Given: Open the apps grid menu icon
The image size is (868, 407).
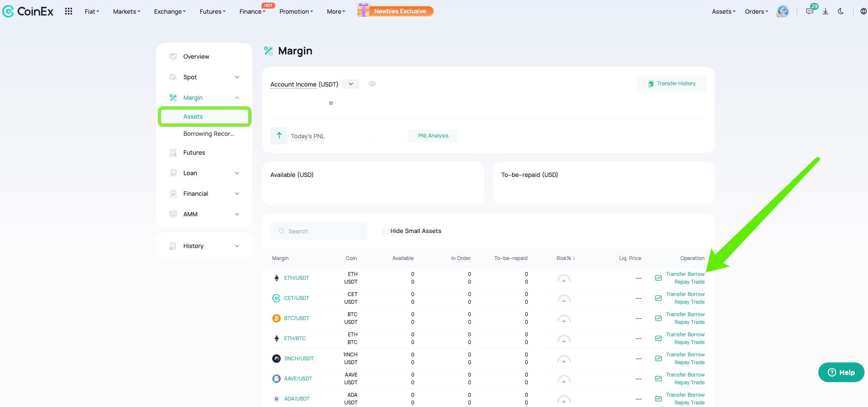Looking at the screenshot, I should (x=69, y=11).
